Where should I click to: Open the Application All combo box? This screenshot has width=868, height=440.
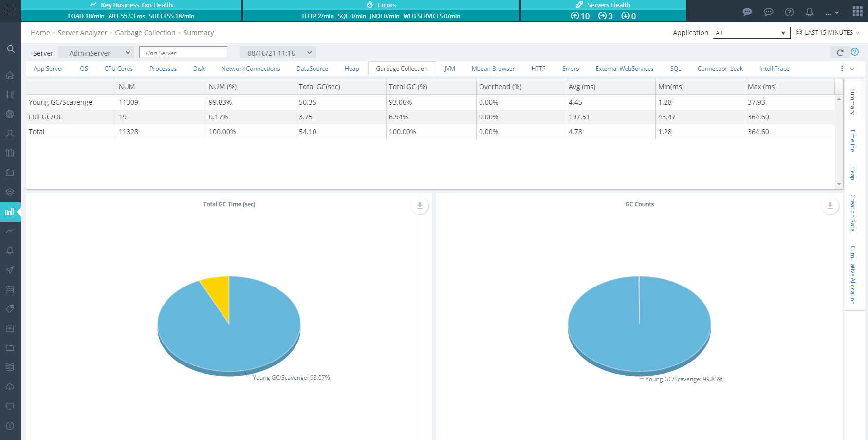pos(751,33)
